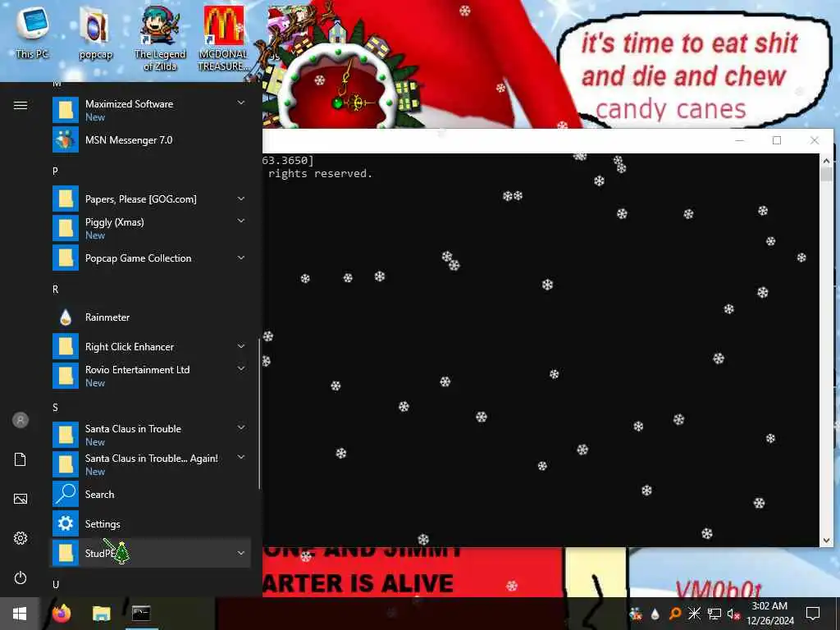Open Settings gear in Start sidebar
The width and height of the screenshot is (840, 630).
(x=21, y=538)
